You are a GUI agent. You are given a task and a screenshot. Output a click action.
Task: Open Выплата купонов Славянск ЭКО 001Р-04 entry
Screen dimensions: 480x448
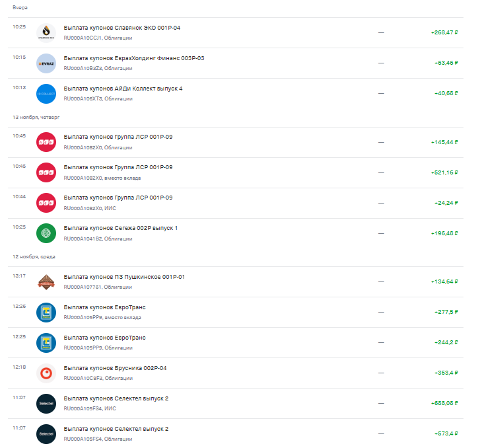tap(122, 28)
